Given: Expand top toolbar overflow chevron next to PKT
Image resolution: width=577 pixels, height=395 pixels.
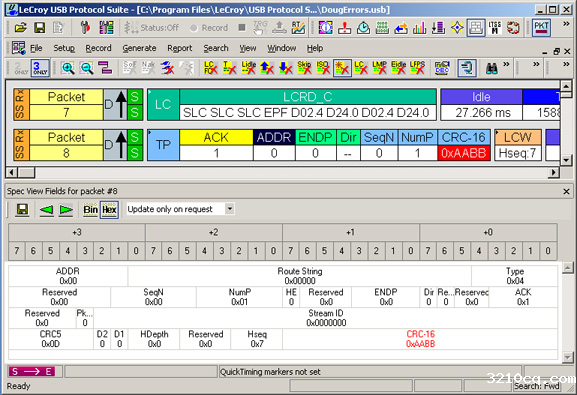Looking at the screenshot, I should pyautogui.click(x=566, y=24).
